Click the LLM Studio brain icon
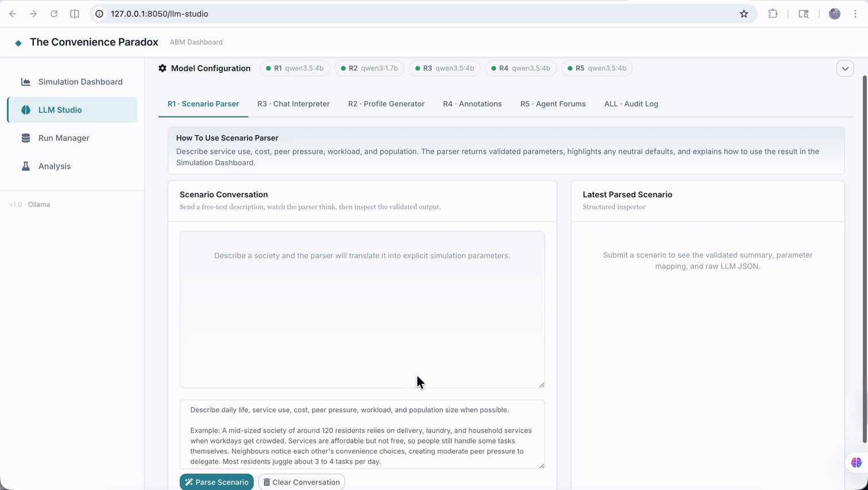Screen dimensions: 868x490 coord(26,110)
